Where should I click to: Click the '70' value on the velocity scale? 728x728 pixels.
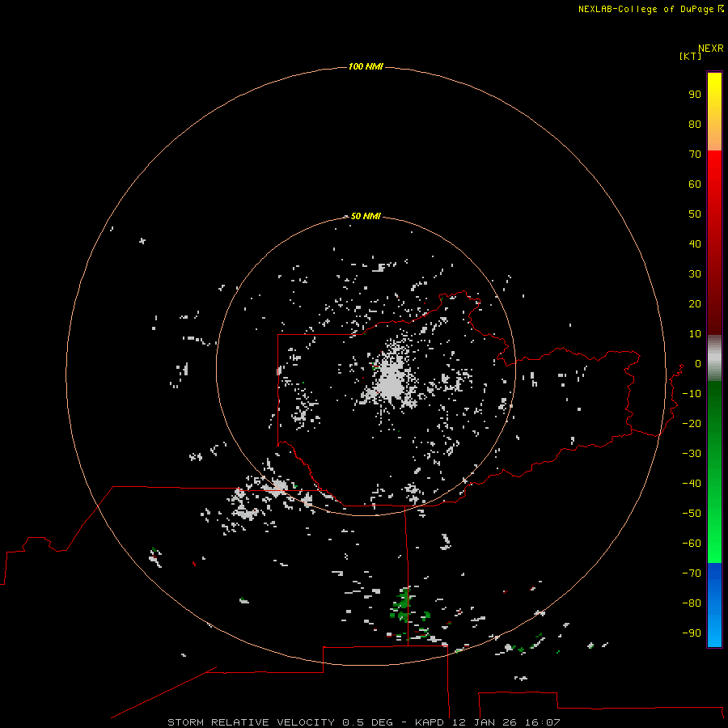pyautogui.click(x=695, y=154)
